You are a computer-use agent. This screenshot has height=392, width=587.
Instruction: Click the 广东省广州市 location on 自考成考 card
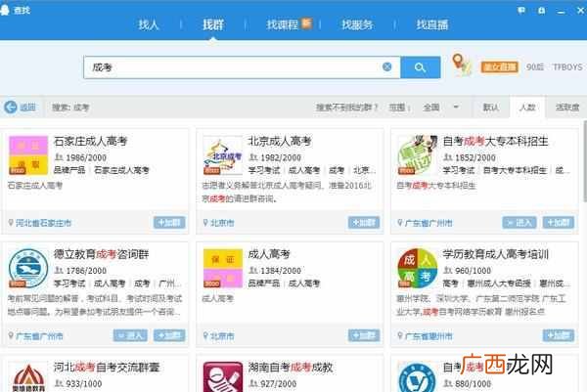click(x=429, y=223)
